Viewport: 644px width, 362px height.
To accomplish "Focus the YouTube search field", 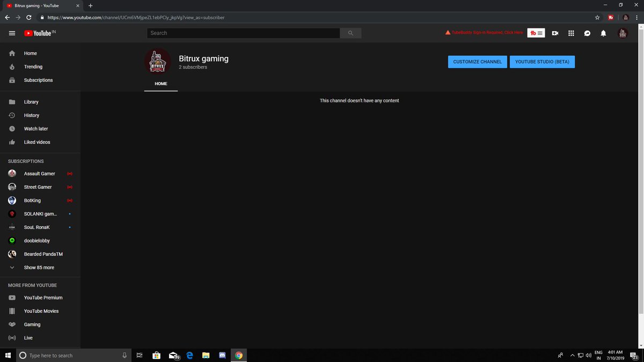I will 243,33.
